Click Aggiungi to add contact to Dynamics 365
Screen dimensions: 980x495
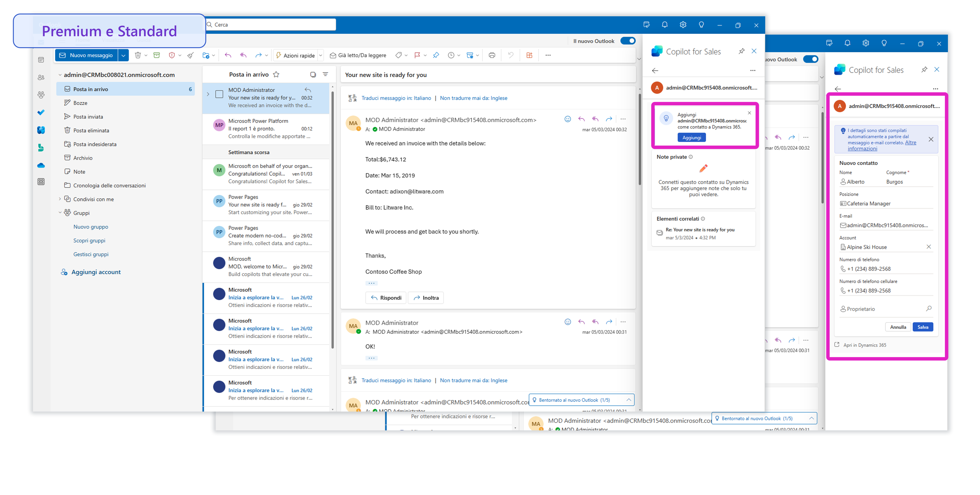click(x=692, y=137)
